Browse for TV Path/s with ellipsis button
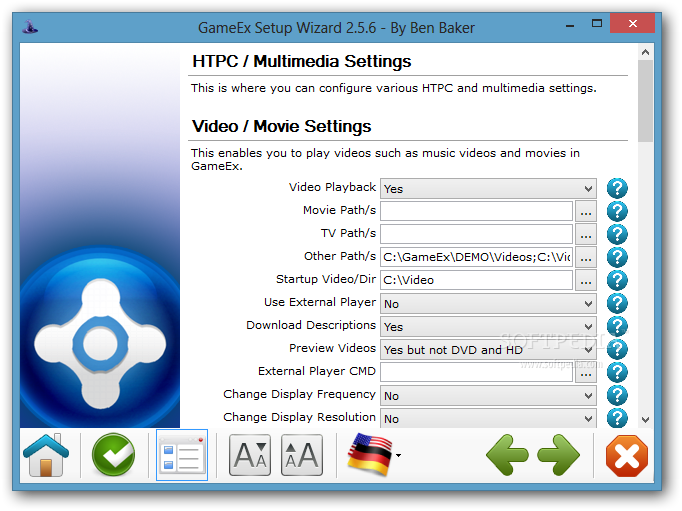The width and height of the screenshot is (682, 511). (586, 234)
